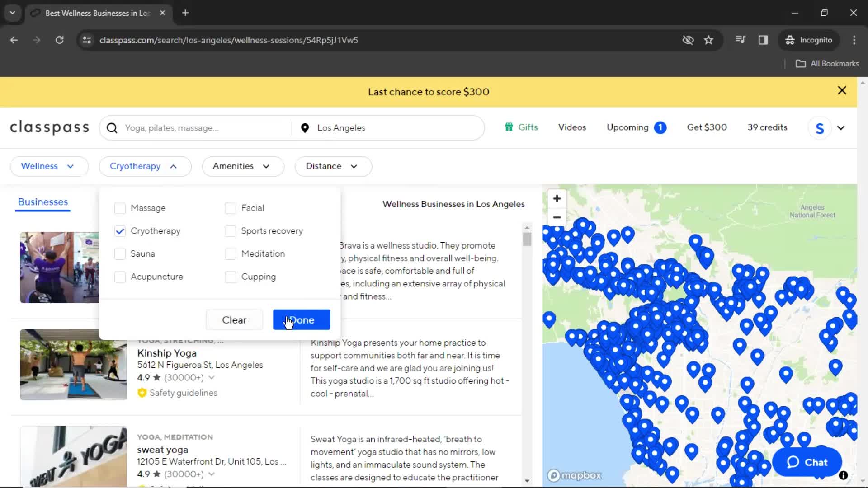Click the location pin icon

point(305,128)
